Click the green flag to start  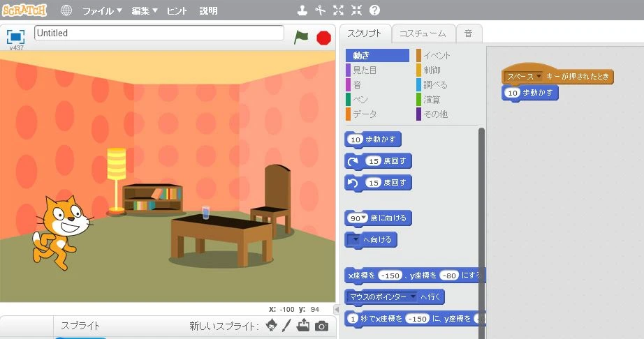click(301, 37)
